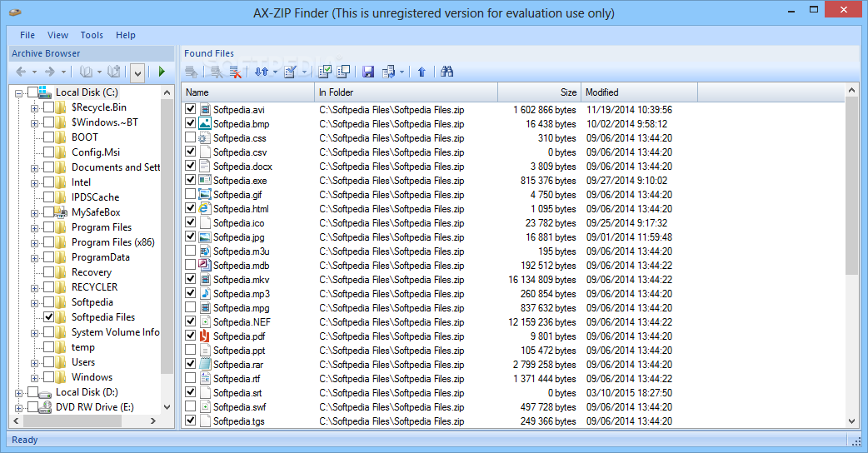The image size is (868, 453).
Task: Click the Softpedia.rar archive icon
Action: (x=205, y=364)
